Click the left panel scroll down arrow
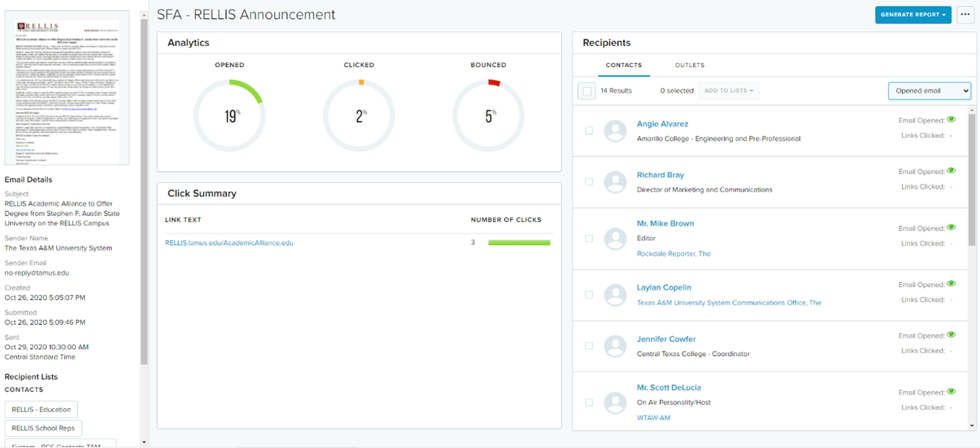The height and width of the screenshot is (448, 980). pyautogui.click(x=144, y=443)
